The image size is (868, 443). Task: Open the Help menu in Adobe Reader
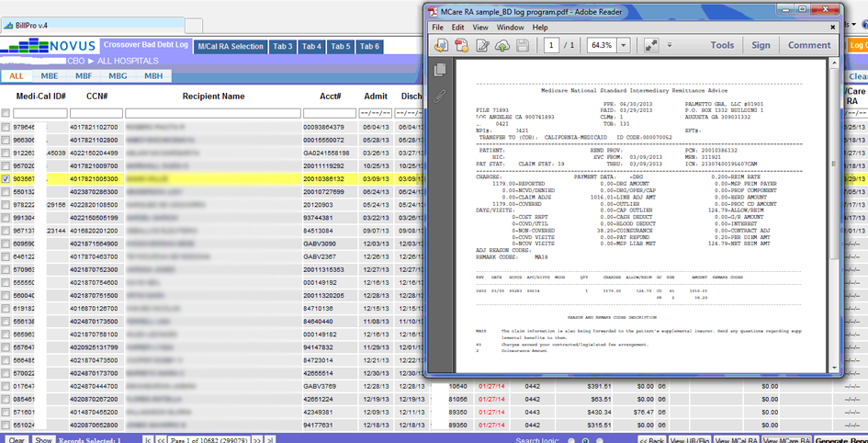pyautogui.click(x=540, y=28)
